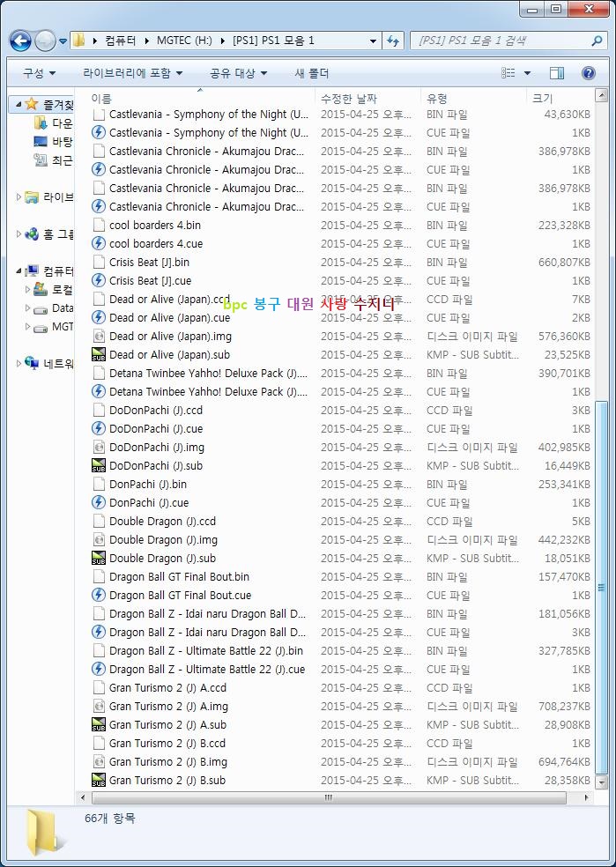
Task: Select Dead or Alive (Japan).cue icon
Action: (x=99, y=317)
